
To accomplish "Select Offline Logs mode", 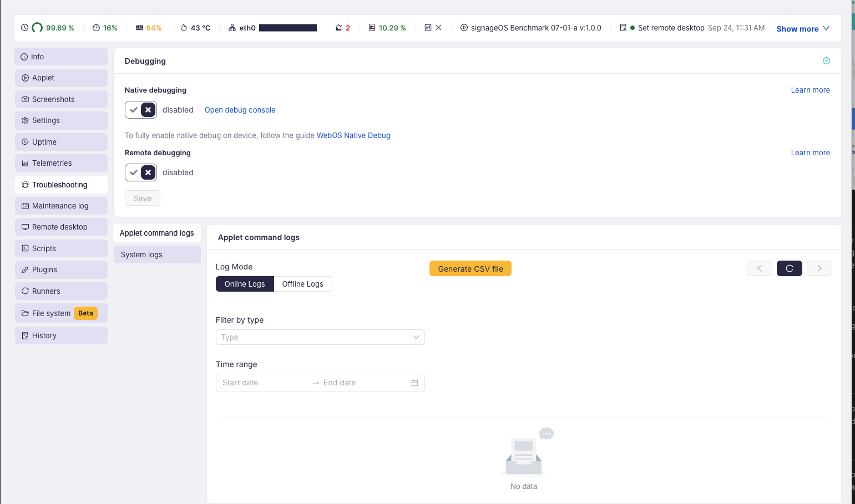I will point(303,284).
